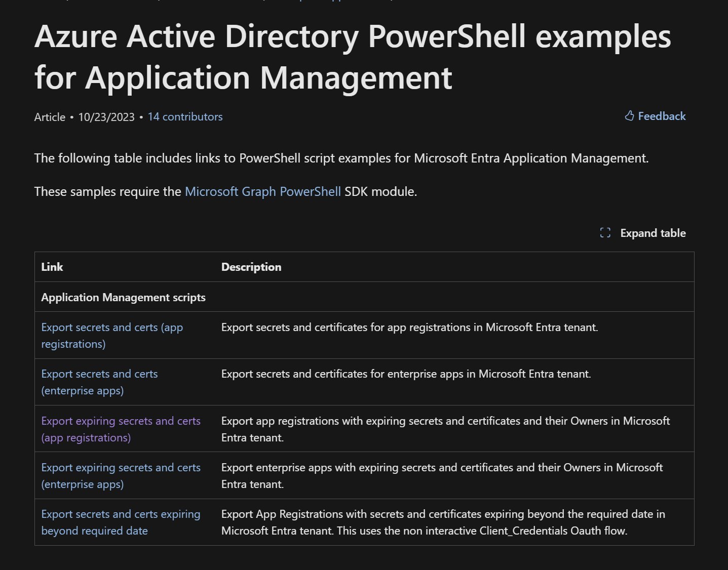This screenshot has width=728, height=570.
Task: Click the Expand table brackets icon
Action: click(605, 233)
